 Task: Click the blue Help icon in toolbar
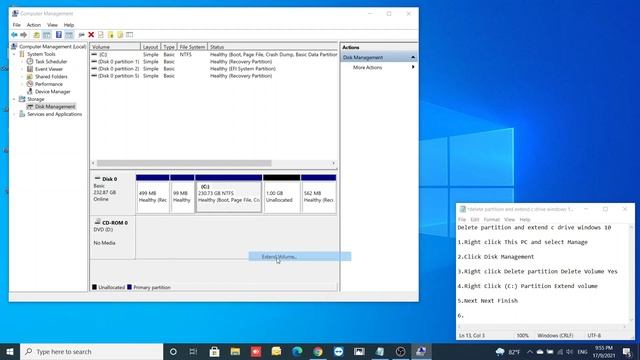click(59, 35)
